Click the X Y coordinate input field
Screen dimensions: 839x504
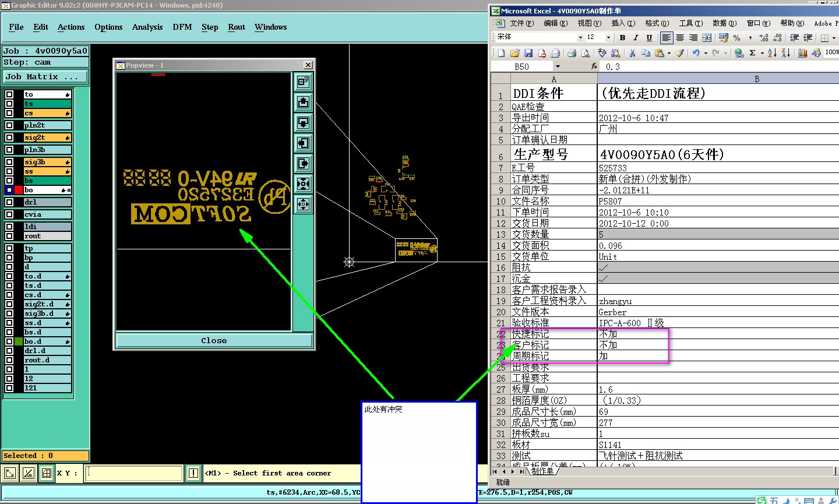(134, 473)
